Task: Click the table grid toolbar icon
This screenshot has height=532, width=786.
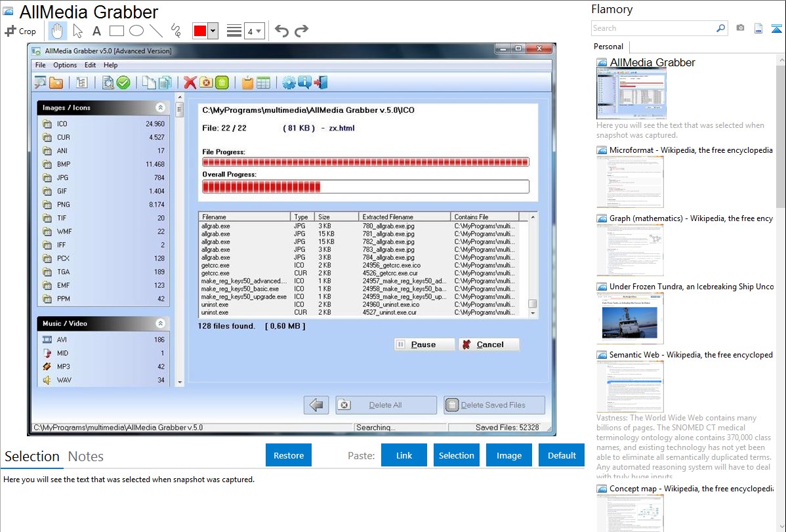Action: pyautogui.click(x=263, y=83)
